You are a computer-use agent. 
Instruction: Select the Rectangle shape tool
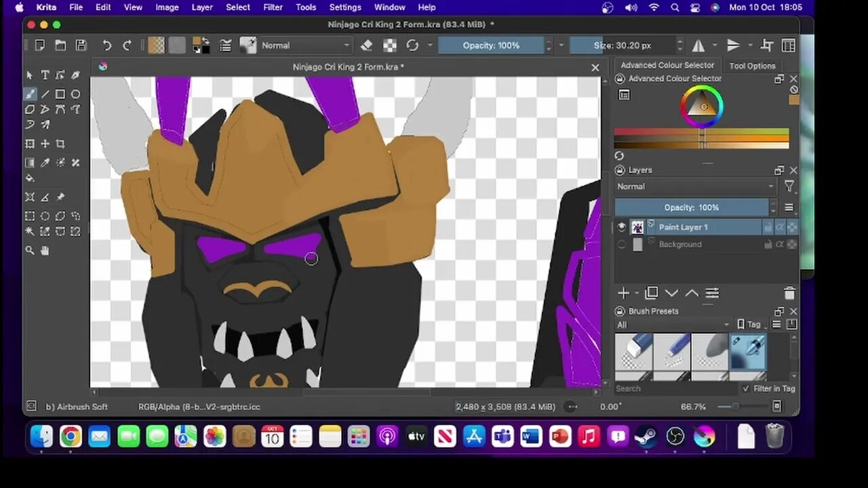(x=60, y=94)
